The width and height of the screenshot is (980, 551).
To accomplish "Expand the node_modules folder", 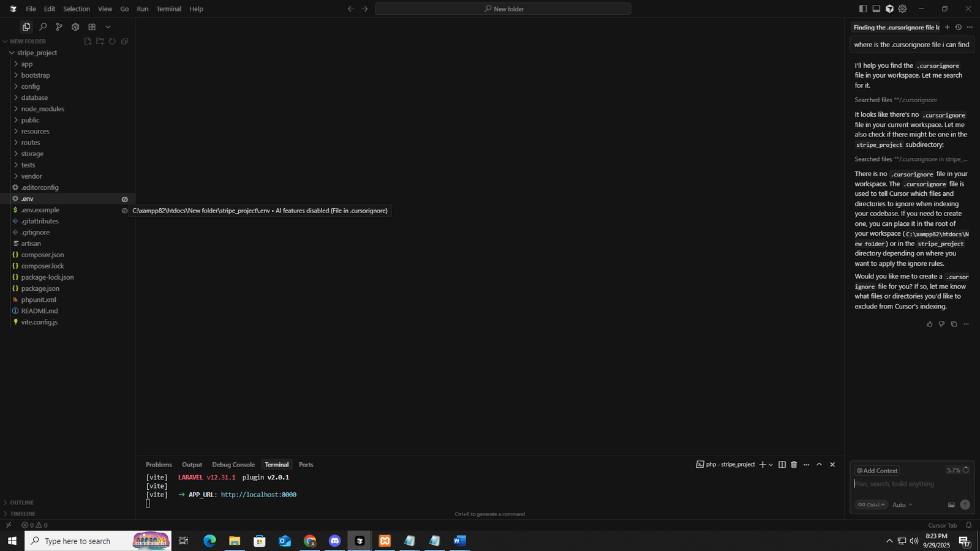I will click(x=42, y=109).
